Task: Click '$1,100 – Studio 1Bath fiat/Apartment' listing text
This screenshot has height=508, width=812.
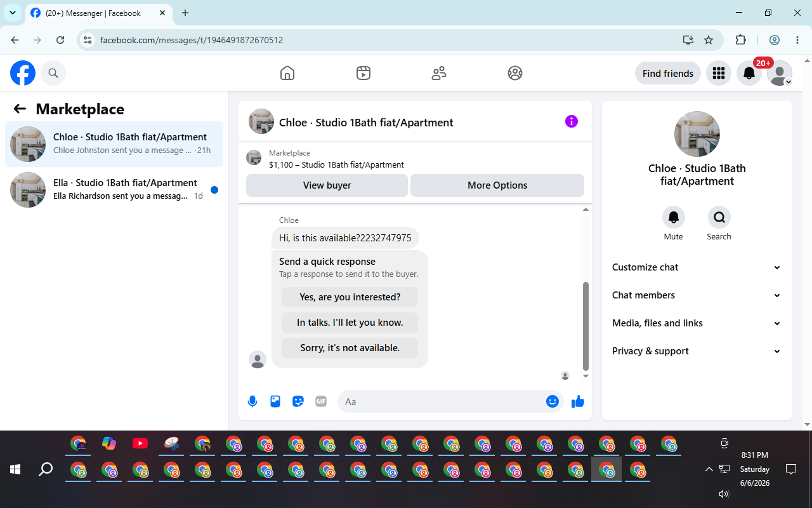Action: (x=336, y=164)
